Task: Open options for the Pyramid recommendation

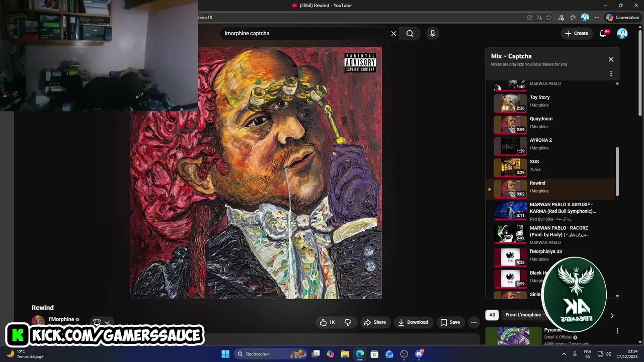Action: [x=617, y=331]
